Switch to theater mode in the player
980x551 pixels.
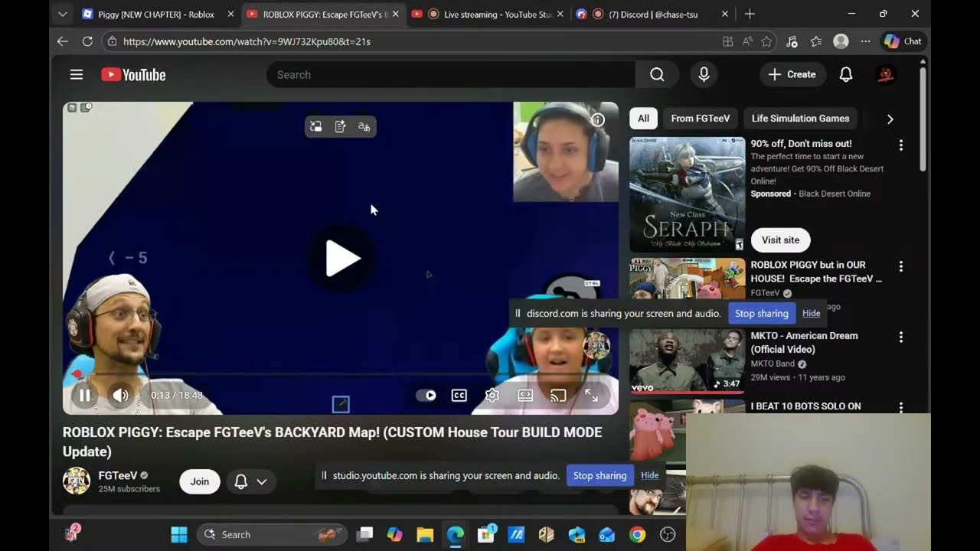pyautogui.click(x=525, y=395)
